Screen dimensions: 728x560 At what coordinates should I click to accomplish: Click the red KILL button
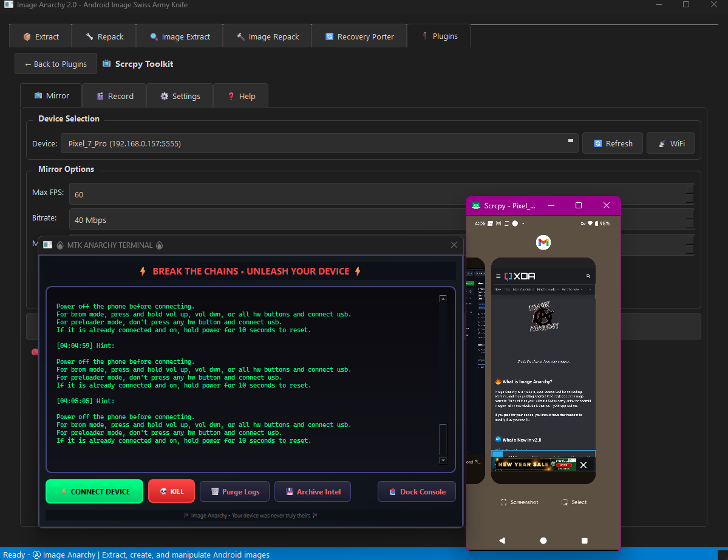[x=171, y=491]
